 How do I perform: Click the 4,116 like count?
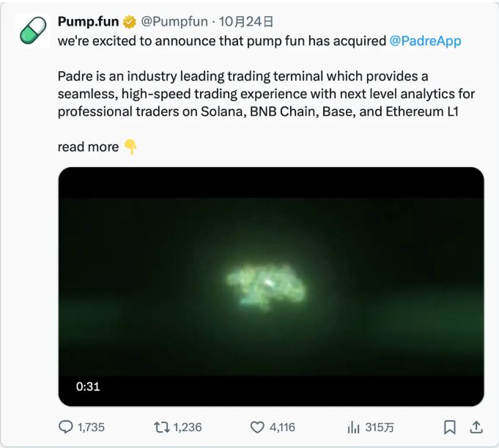tap(282, 427)
